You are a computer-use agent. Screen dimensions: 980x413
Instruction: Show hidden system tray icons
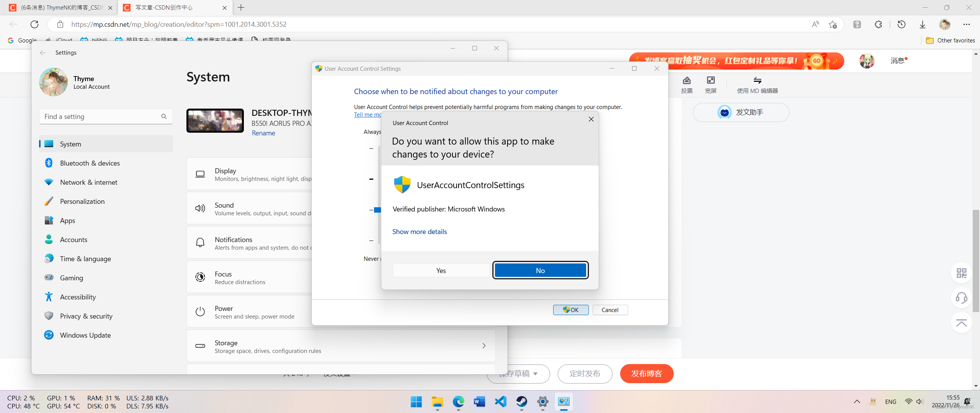(x=857, y=402)
